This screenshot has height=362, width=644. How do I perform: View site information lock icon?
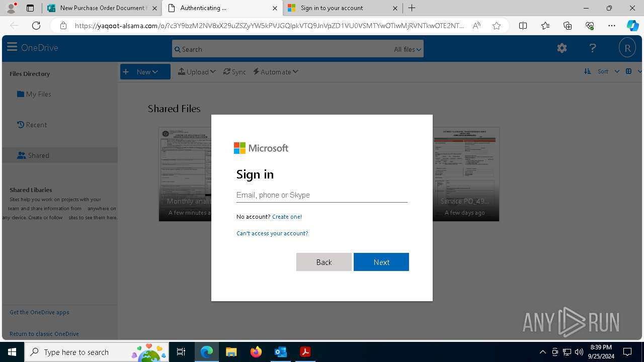[x=63, y=26]
